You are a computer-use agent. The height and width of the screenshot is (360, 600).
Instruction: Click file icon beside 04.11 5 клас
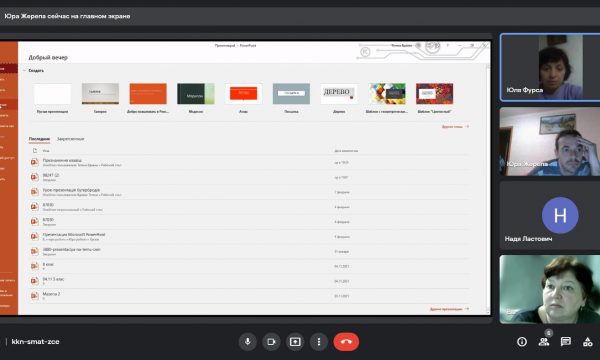point(34,281)
